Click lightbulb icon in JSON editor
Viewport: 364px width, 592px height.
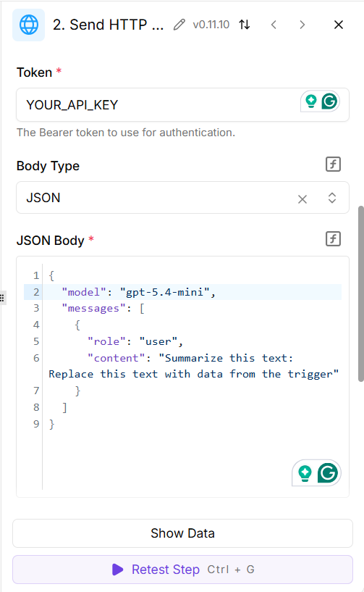(x=305, y=472)
